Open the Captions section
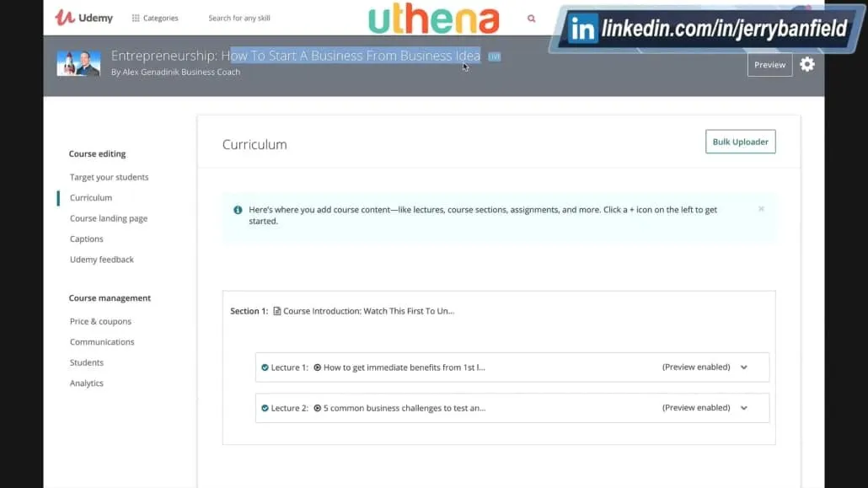Image resolution: width=868 pixels, height=488 pixels. pyautogui.click(x=86, y=239)
